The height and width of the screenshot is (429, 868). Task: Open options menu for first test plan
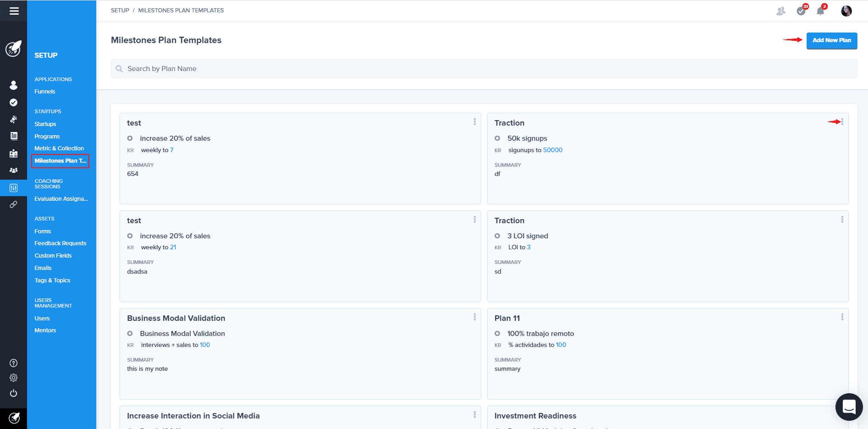pyautogui.click(x=475, y=122)
